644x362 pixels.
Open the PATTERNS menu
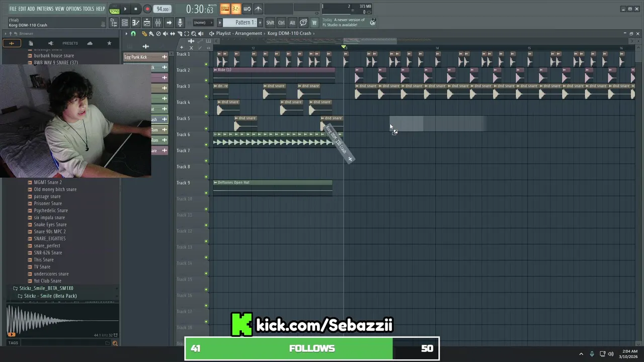[x=45, y=9]
